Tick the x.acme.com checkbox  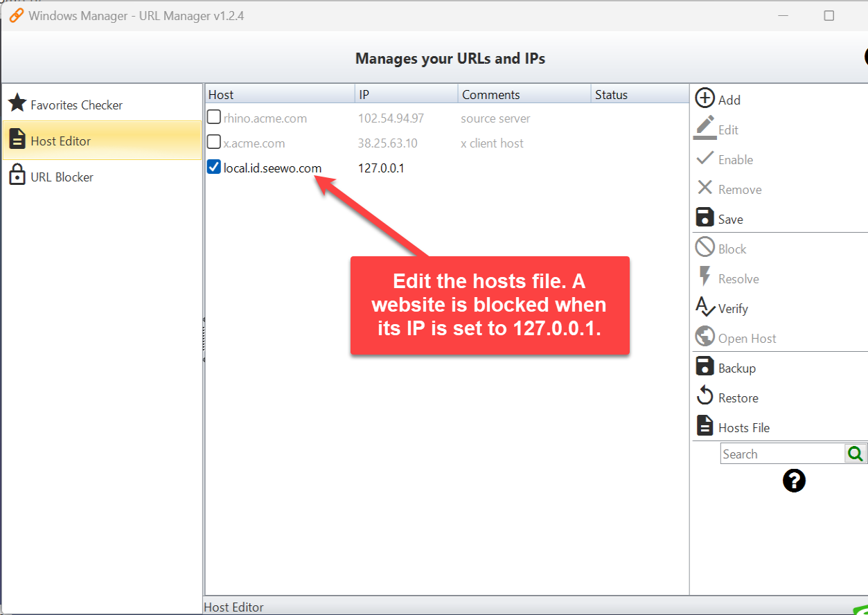215,142
